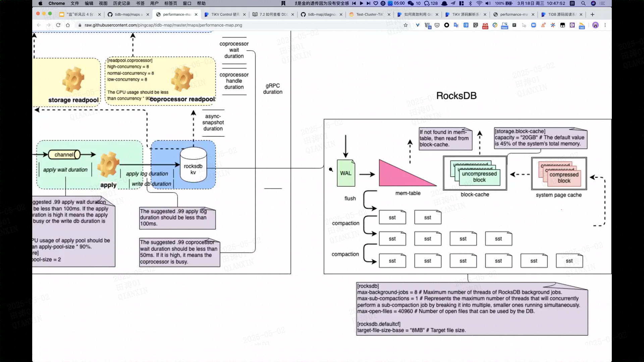Switch to TiKV Control tab
Viewport: 644px width, 362px height.
(x=224, y=14)
